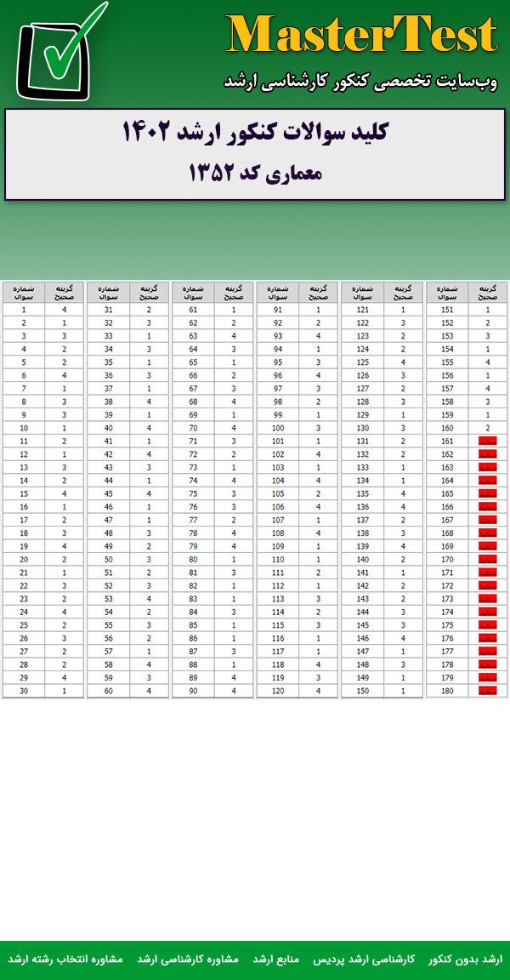Screen dimensions: 510x980
Task: Click the subtitle 'وب‌سایت تخصصی کنکور کارشناسی ارشد'
Action: coord(360,81)
